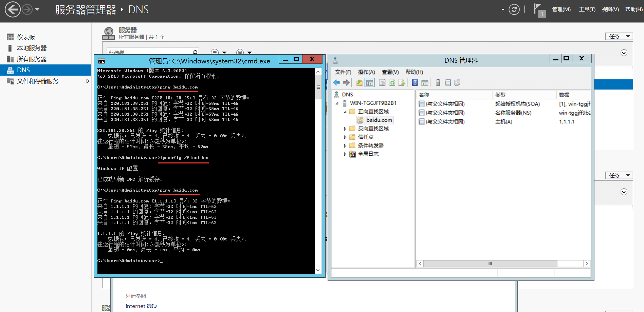
Task: Open the 操作(A) menu in DNS Manager
Action: (366, 72)
